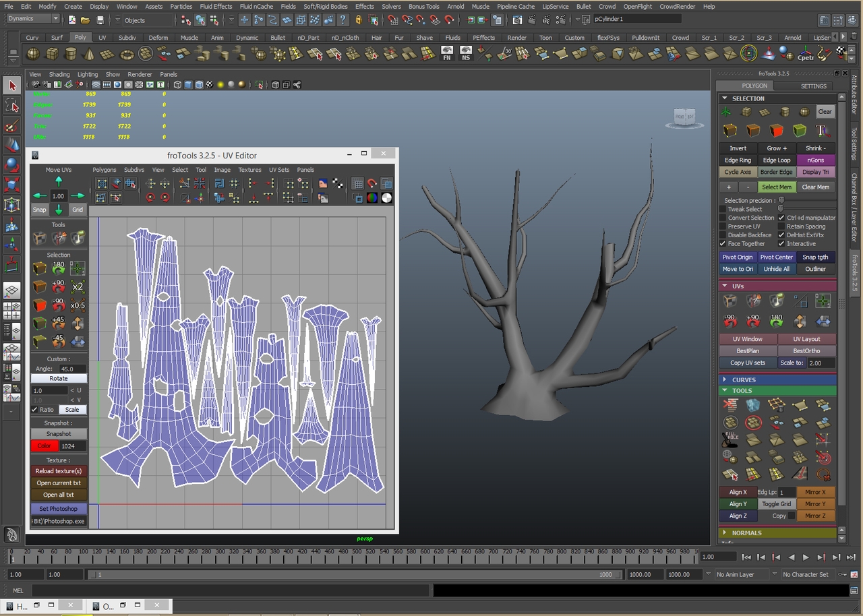This screenshot has width=863, height=616.
Task: Collapse the TOOLS section
Action: tap(725, 390)
